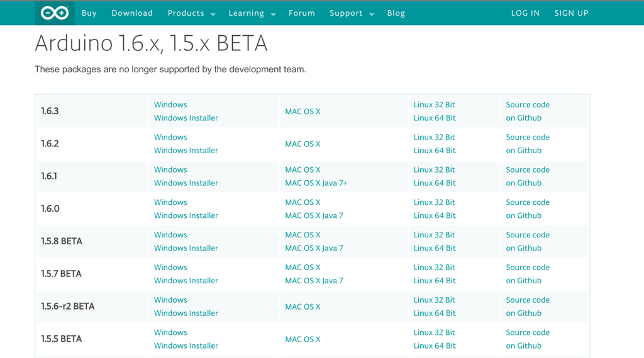Download Windows zip for version 1.6.3
644x358 pixels.
pos(170,104)
